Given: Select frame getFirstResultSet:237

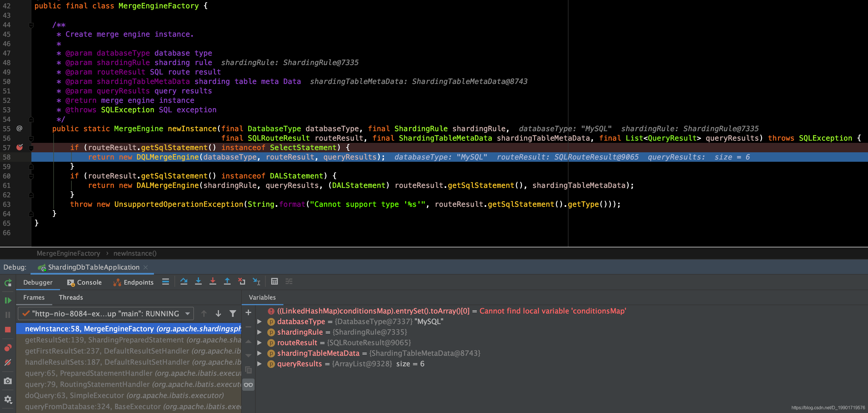Looking at the screenshot, I should point(129,351).
